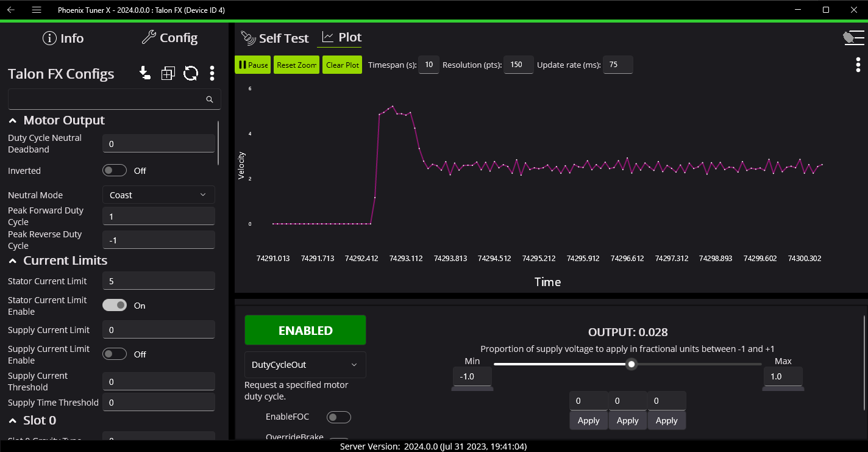Click the Server Version status text

tap(433, 447)
